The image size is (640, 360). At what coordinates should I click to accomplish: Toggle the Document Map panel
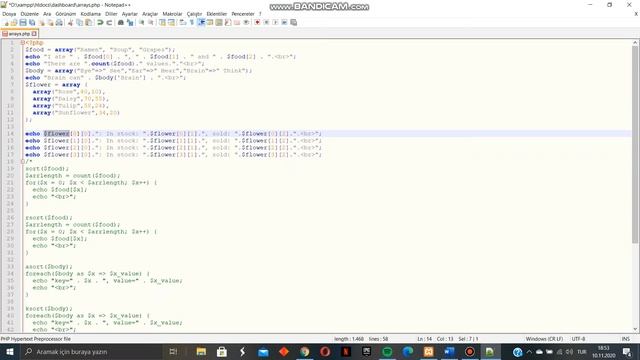[219, 22]
